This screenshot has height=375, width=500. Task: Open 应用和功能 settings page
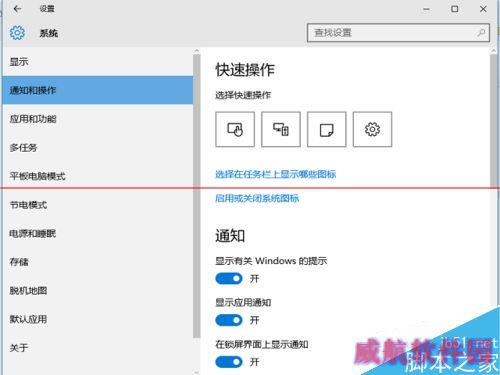(x=97, y=119)
